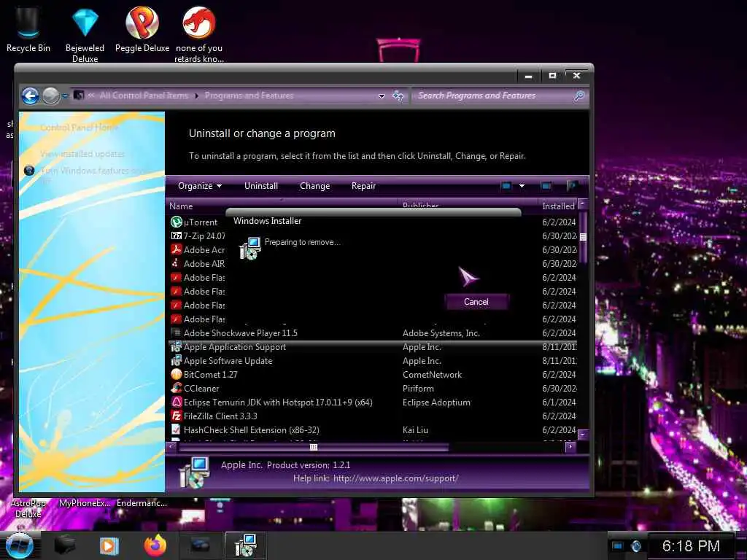The width and height of the screenshot is (747, 560).
Task: Switch to Windows Installer taskbar item
Action: tap(245, 545)
